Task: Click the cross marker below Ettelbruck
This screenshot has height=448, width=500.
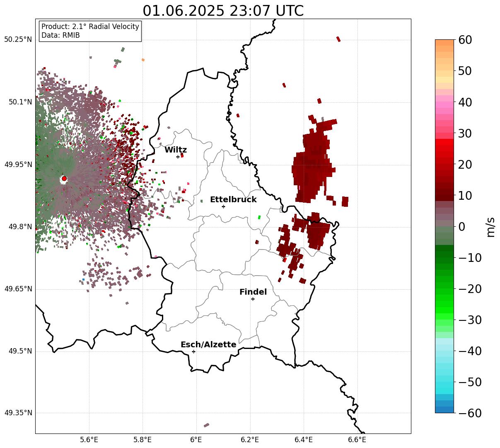Action: pyautogui.click(x=224, y=206)
